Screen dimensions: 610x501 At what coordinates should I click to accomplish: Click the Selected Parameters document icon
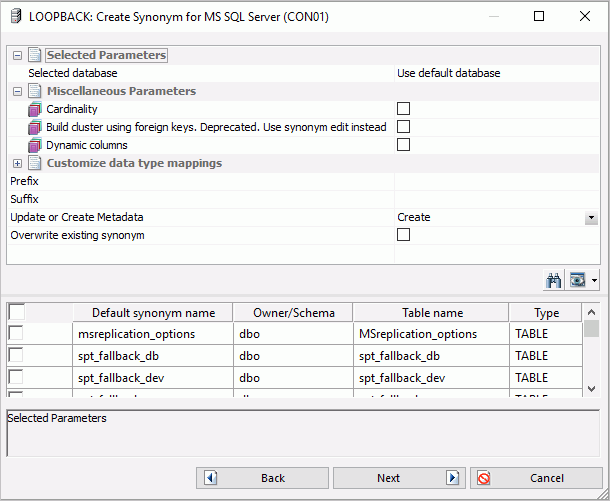[35, 55]
